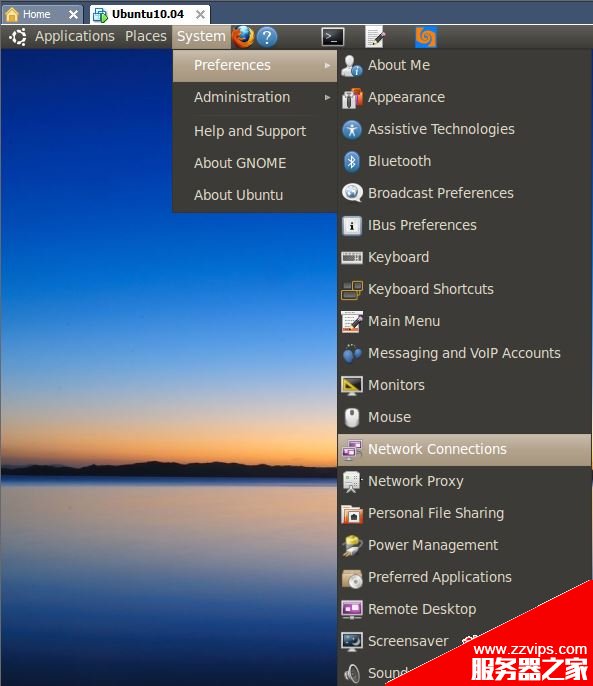
Task: Launch the text editor panel icon
Action: pyautogui.click(x=375, y=37)
